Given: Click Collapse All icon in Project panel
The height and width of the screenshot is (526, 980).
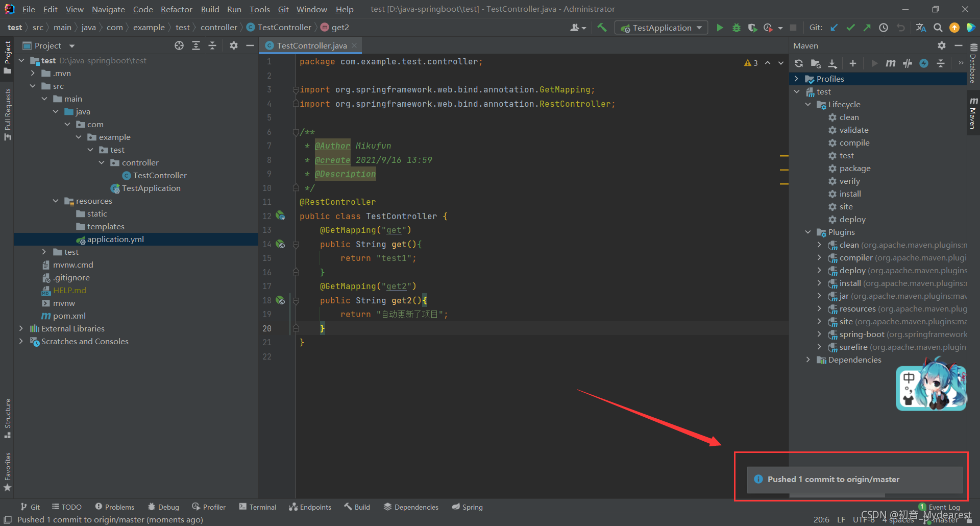Looking at the screenshot, I should tap(212, 45).
